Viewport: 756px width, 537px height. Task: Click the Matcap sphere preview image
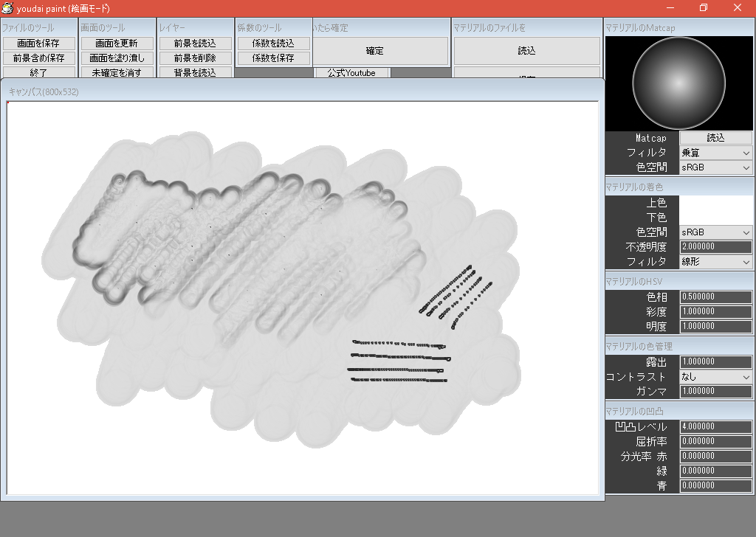pos(678,83)
